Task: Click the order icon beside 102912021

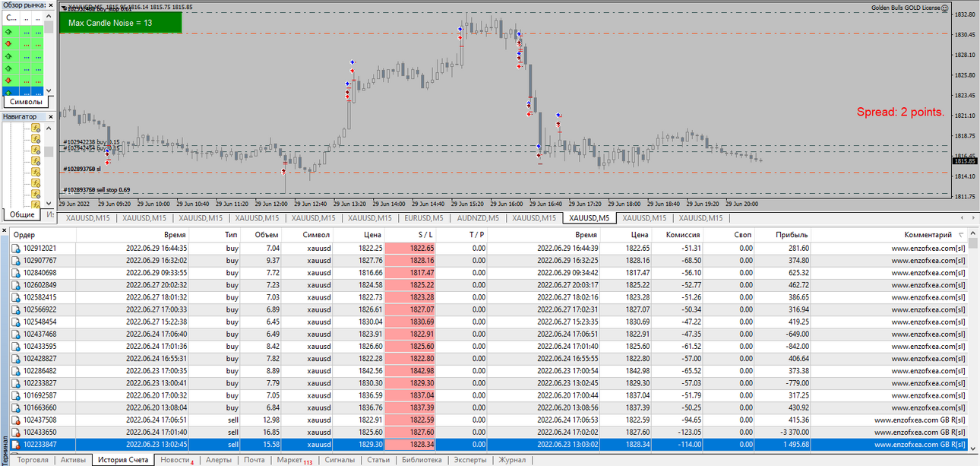Action: click(x=16, y=248)
